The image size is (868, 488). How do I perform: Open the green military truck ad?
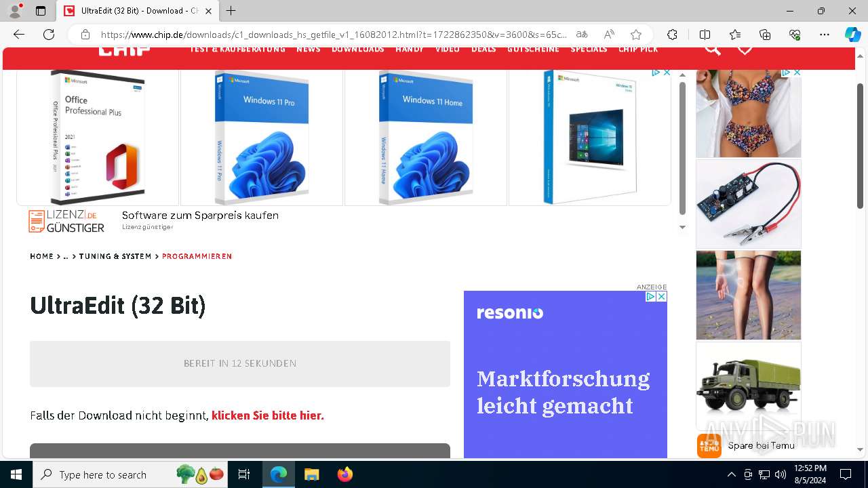749,386
